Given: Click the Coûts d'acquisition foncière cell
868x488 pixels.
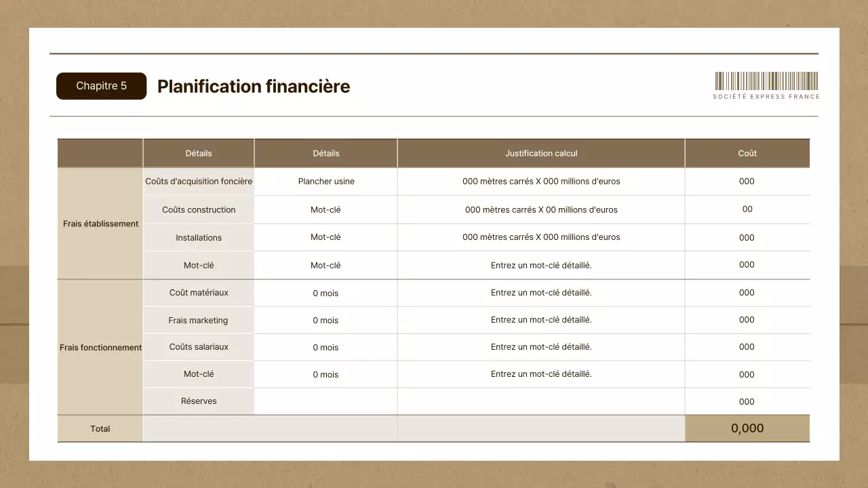Looking at the screenshot, I should coord(198,181).
